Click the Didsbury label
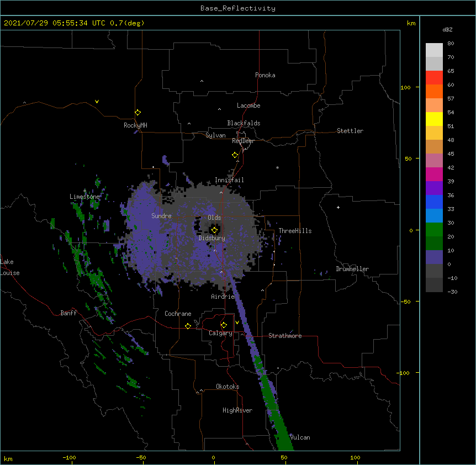476x465 pixels. tap(212, 238)
